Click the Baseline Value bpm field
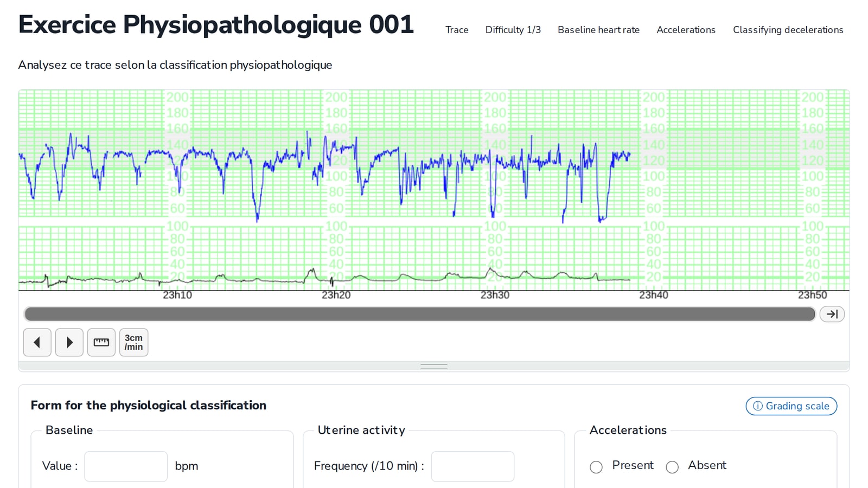The image size is (868, 488). click(x=126, y=466)
